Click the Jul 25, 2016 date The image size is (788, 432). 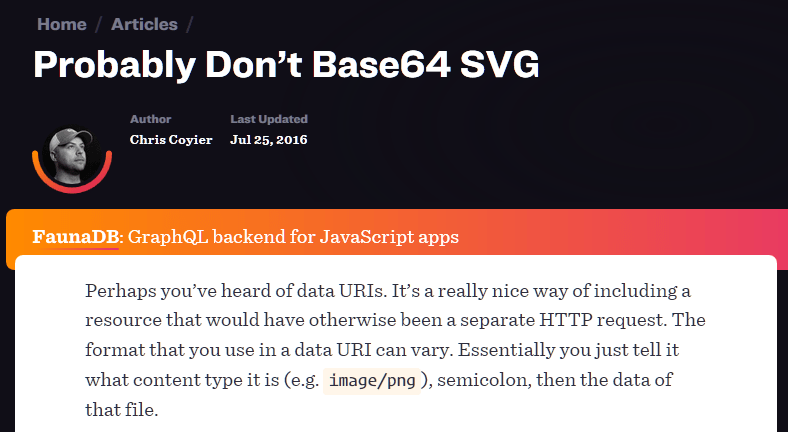[x=268, y=140]
